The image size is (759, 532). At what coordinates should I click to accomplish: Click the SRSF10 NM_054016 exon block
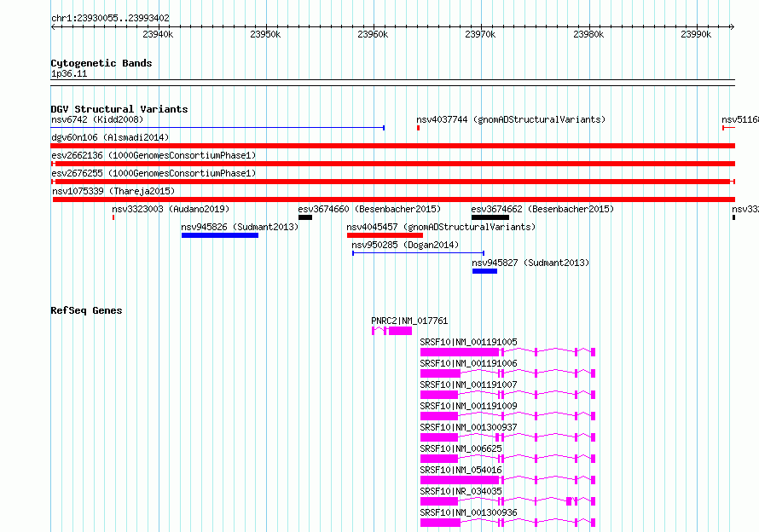pyautogui.click(x=460, y=480)
